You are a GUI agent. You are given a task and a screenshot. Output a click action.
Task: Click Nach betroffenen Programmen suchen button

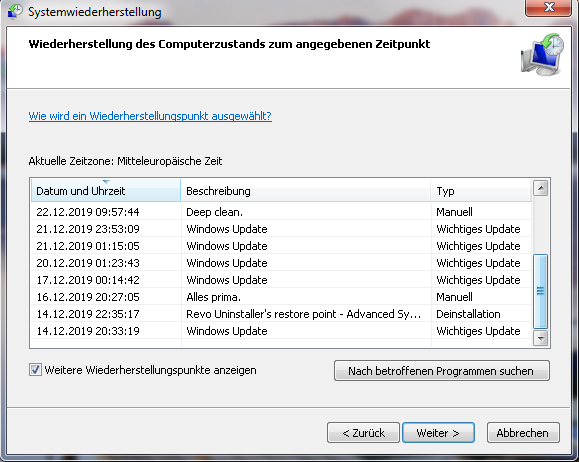coord(442,371)
